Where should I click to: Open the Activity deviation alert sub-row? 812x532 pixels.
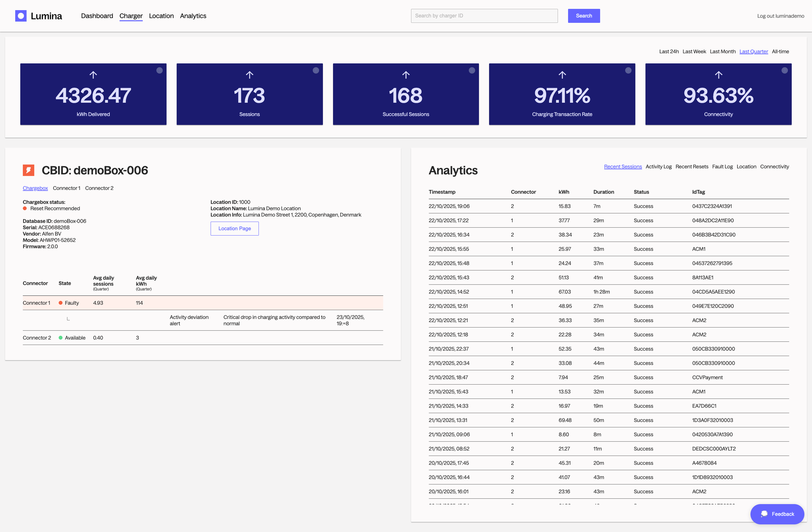[x=189, y=320]
